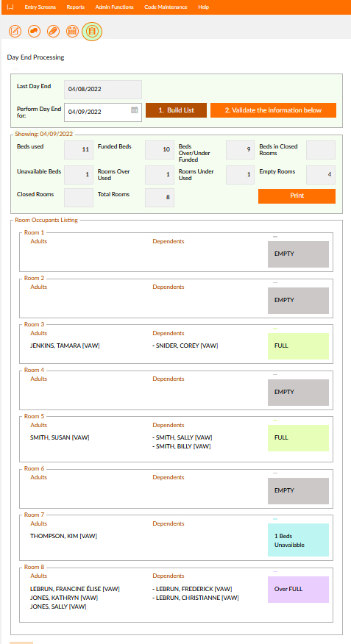Select occupant JONES, KATHRYN [VAW]
The image size is (351, 644).
[64, 598]
